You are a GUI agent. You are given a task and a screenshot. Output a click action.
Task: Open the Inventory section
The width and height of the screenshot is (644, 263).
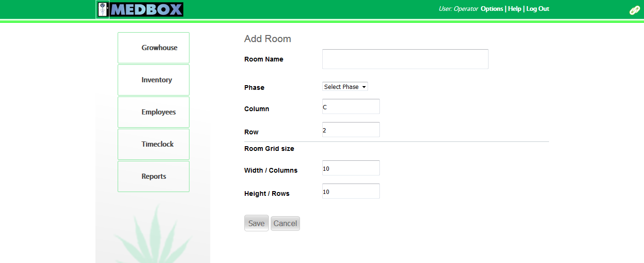click(x=154, y=80)
